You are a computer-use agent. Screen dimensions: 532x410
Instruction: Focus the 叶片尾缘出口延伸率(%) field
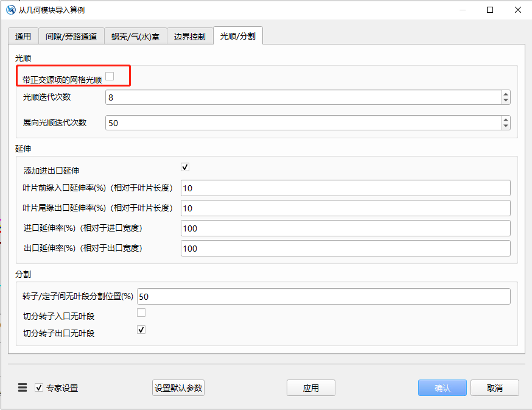[345, 208]
